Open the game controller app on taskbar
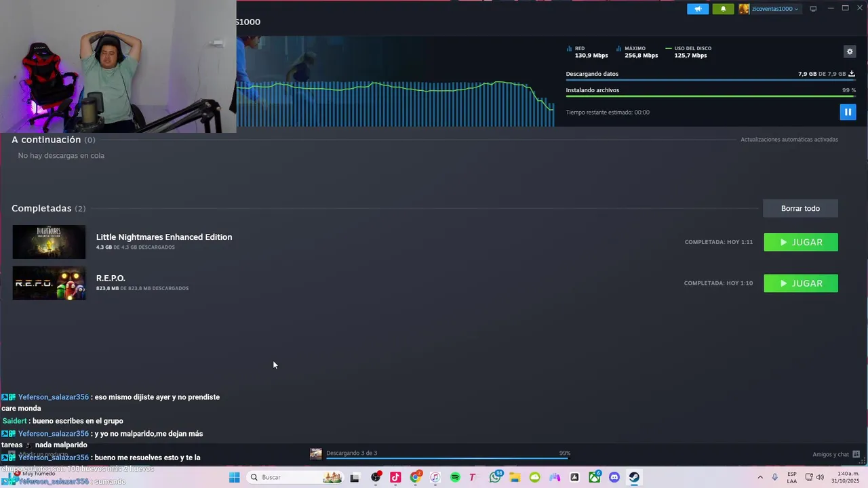Image resolution: width=868 pixels, height=488 pixels. click(555, 477)
